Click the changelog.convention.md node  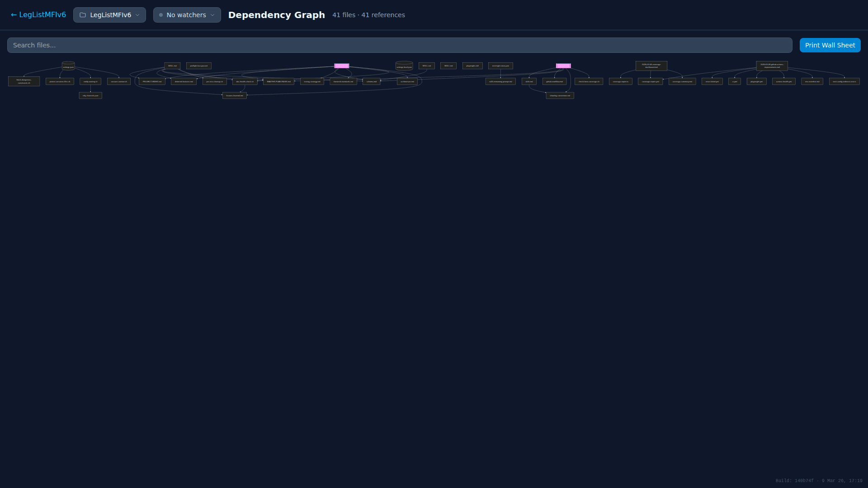point(560,95)
